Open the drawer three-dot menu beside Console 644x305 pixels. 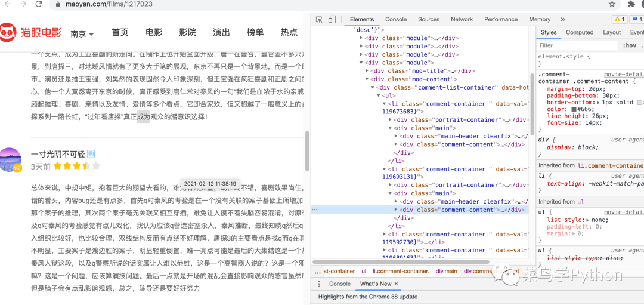point(318,284)
